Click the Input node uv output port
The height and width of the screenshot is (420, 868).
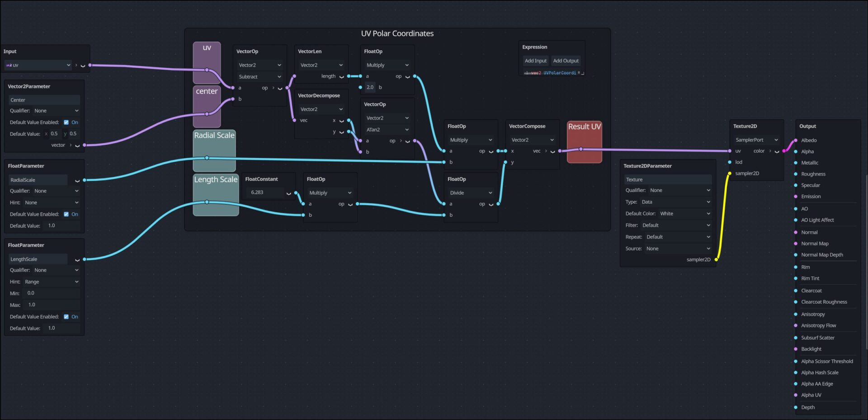coord(90,65)
